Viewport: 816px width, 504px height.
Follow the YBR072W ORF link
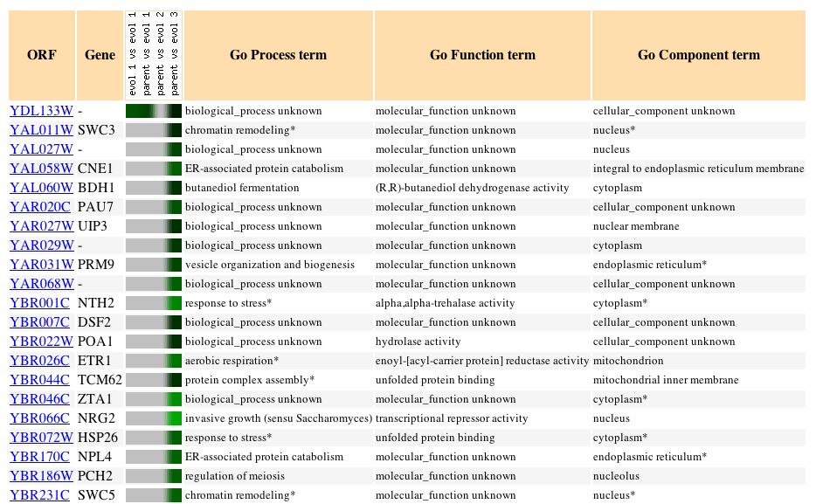tap(41, 438)
